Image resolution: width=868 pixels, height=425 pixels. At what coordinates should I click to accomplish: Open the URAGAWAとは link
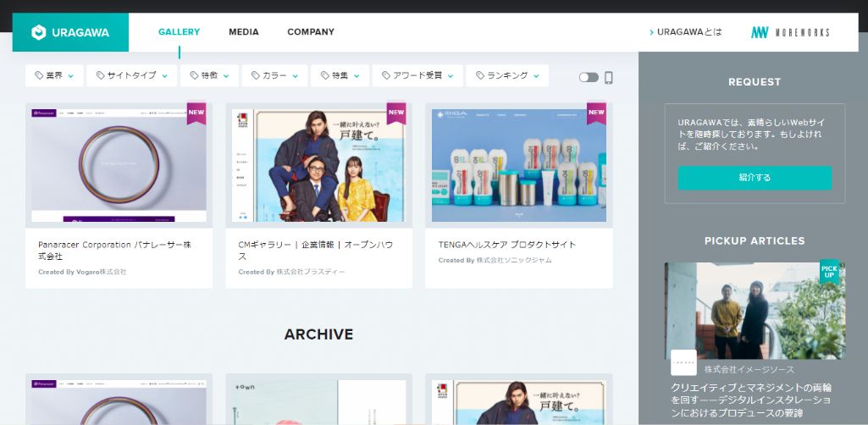pos(686,32)
